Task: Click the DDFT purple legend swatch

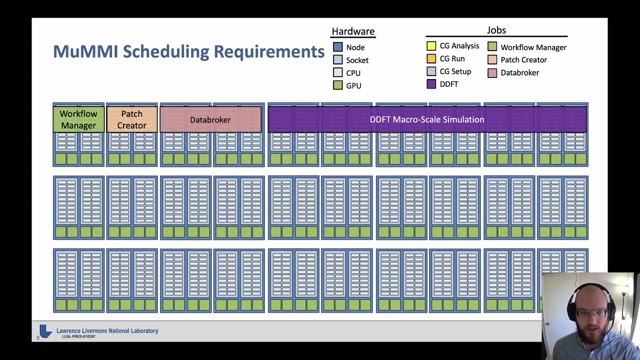Action: pos(431,84)
